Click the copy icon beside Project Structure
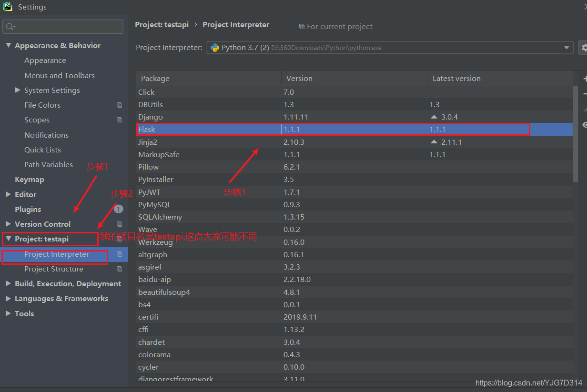The image size is (587, 392). coord(119,269)
